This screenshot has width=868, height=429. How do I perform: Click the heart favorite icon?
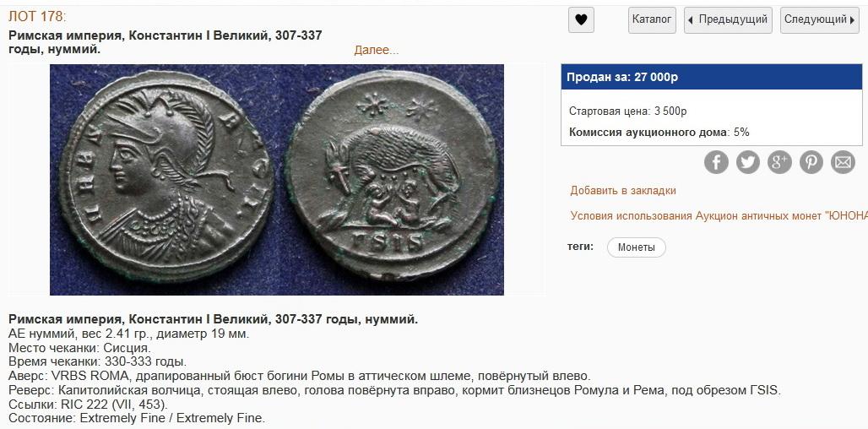[581, 20]
